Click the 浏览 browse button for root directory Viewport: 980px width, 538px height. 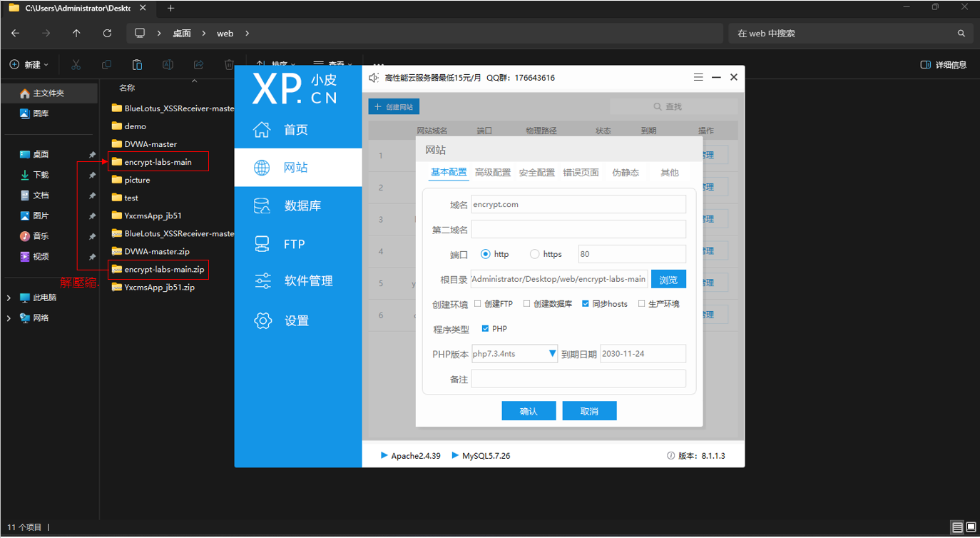pyautogui.click(x=668, y=279)
